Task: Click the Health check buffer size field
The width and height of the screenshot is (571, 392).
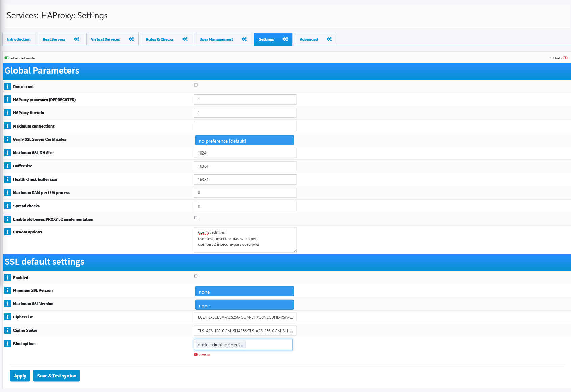Action: click(x=245, y=179)
